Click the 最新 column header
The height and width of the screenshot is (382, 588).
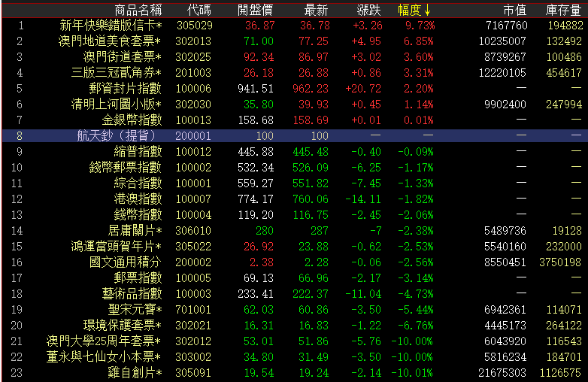(316, 10)
